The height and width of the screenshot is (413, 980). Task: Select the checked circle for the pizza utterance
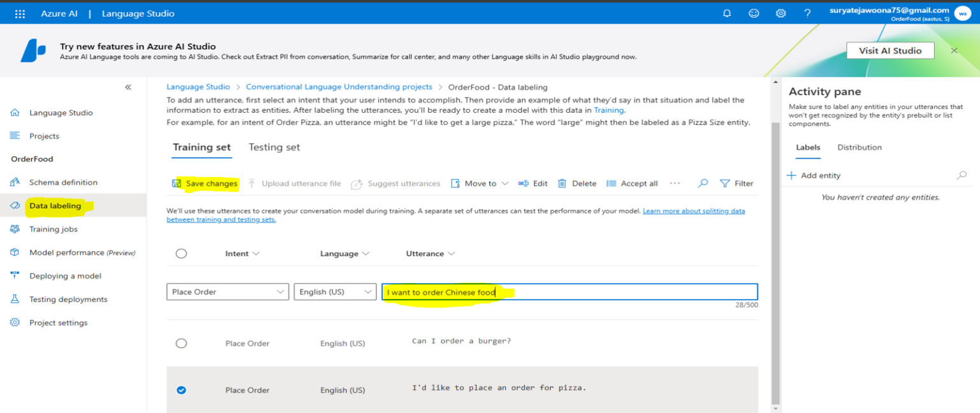181,389
